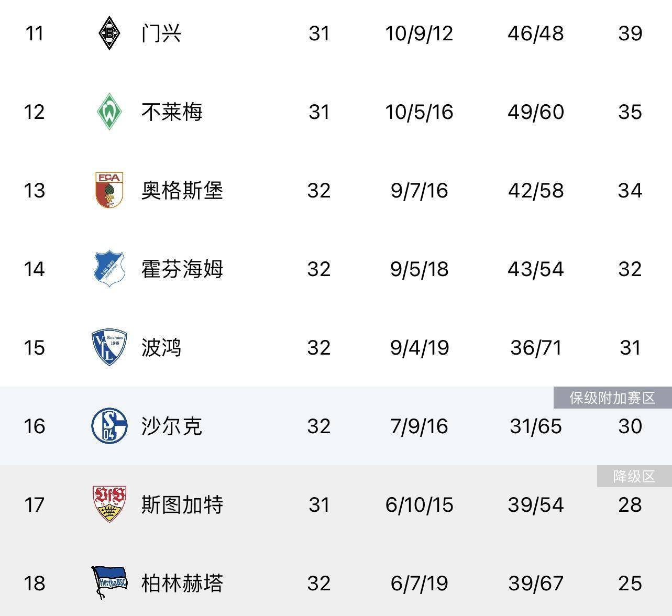Tap team name 霍芬海姆

pyautogui.click(x=182, y=269)
